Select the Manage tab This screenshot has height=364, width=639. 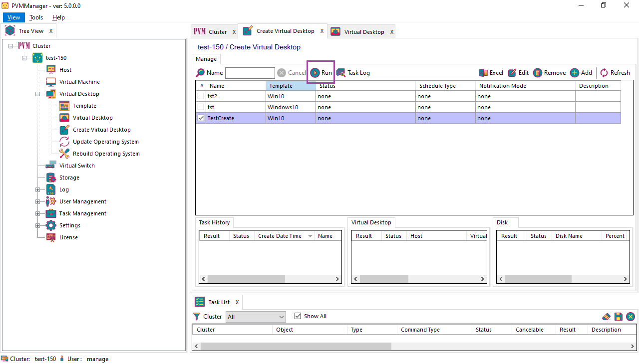[x=206, y=59]
